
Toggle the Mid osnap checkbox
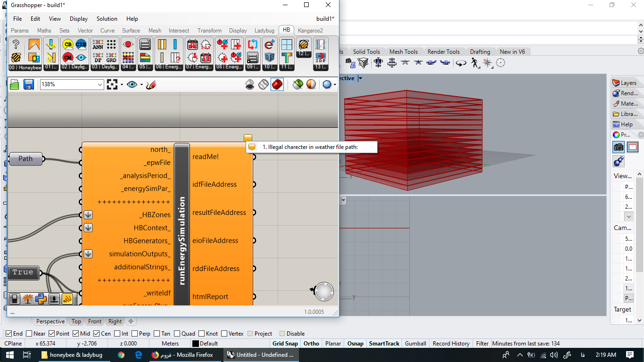(x=75, y=334)
